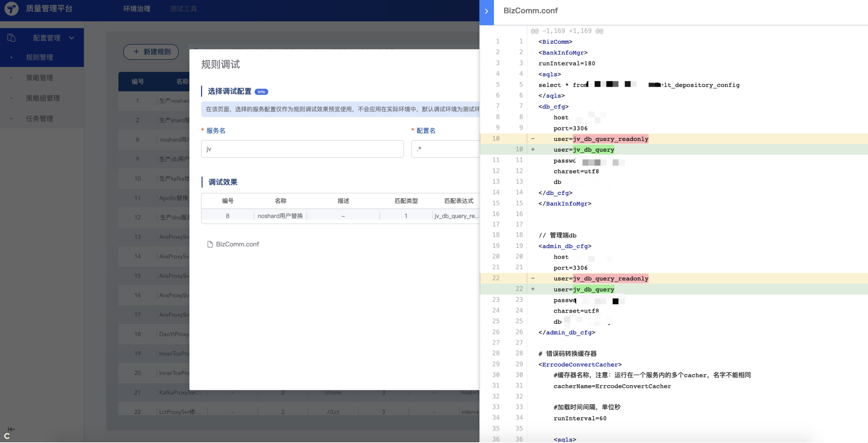868x443 pixels.
Task: Click the 配置管理 copy-pages icon
Action: 11,38
